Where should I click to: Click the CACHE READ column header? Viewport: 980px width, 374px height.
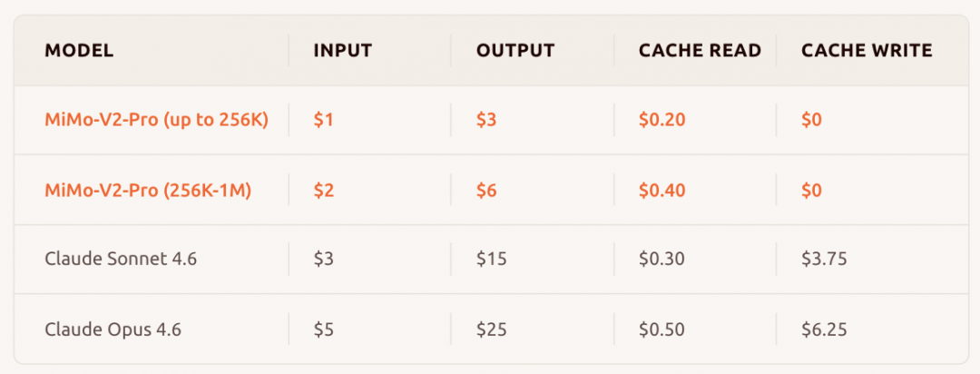[700, 51]
